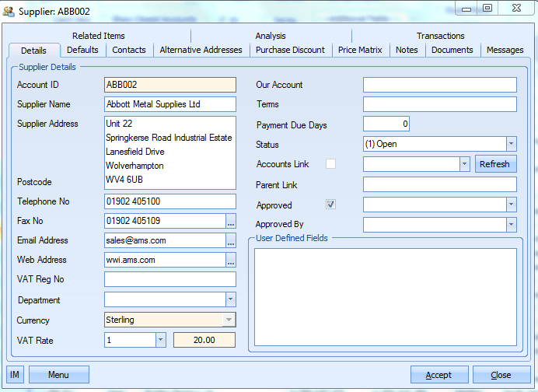Image resolution: width=538 pixels, height=392 pixels.
Task: Open the Menu button
Action: tap(58, 375)
